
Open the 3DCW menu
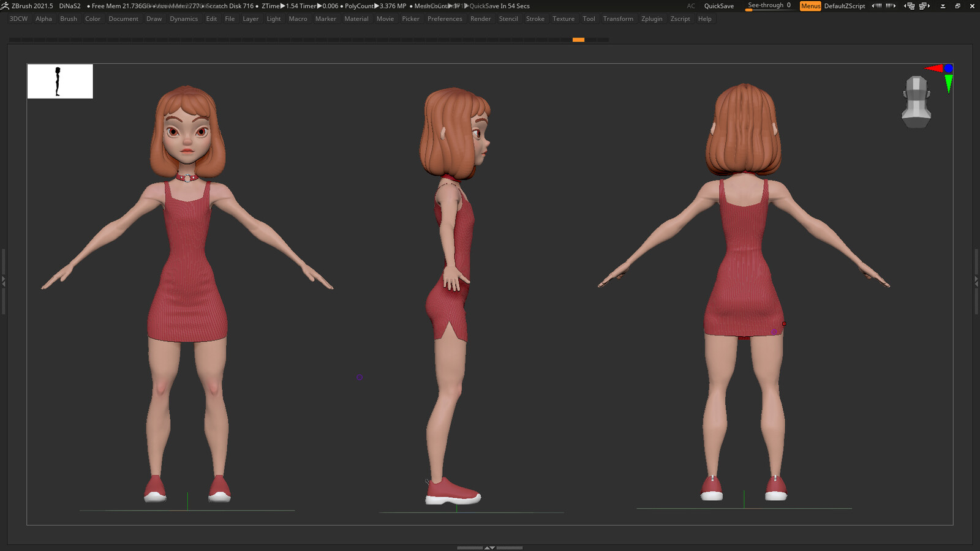pyautogui.click(x=18, y=19)
